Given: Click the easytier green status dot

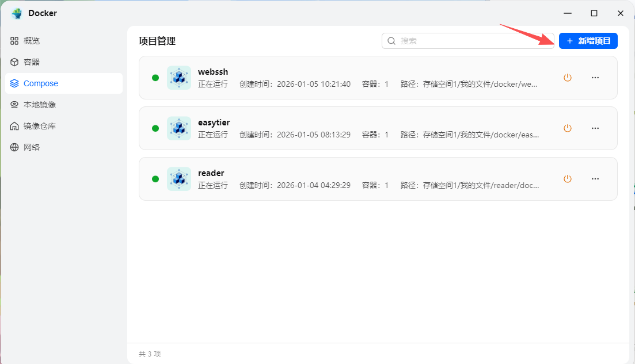Looking at the screenshot, I should click(155, 128).
